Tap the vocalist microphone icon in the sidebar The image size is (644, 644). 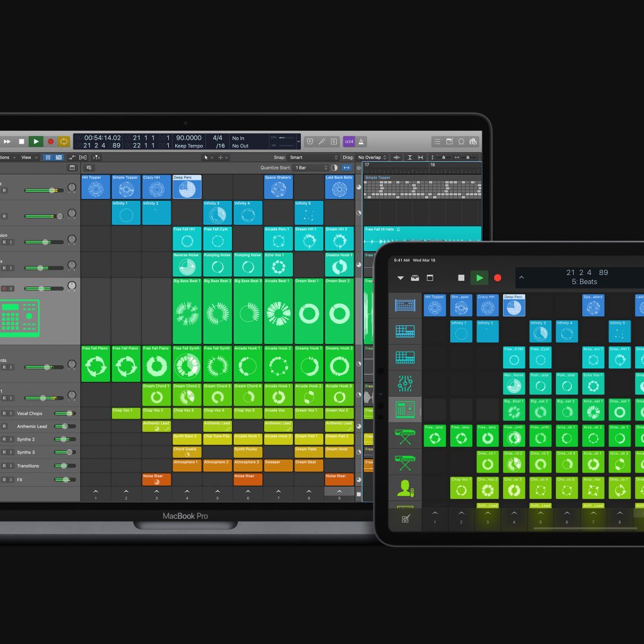pos(406,488)
